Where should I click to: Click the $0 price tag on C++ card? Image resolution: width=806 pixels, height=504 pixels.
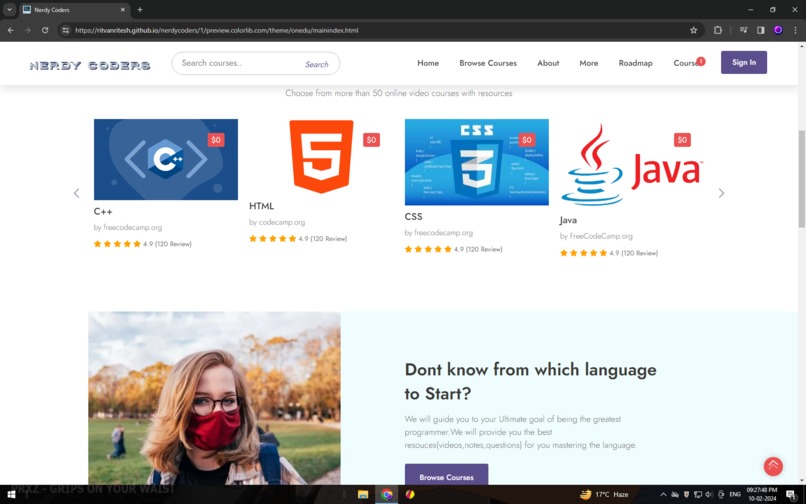pos(216,140)
